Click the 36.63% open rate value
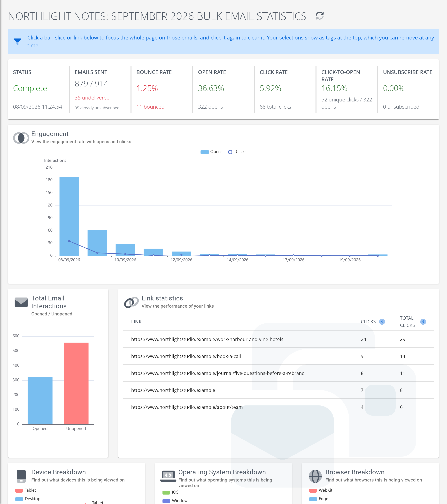The image size is (447, 504). click(x=211, y=88)
